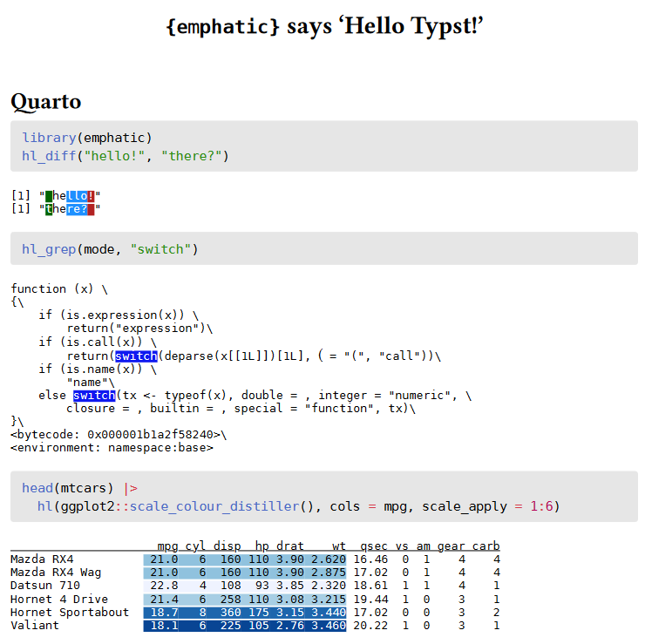Click the "if (is.expression(x))" line
Image resolution: width=652 pixels, height=644 pixels.
click(119, 315)
